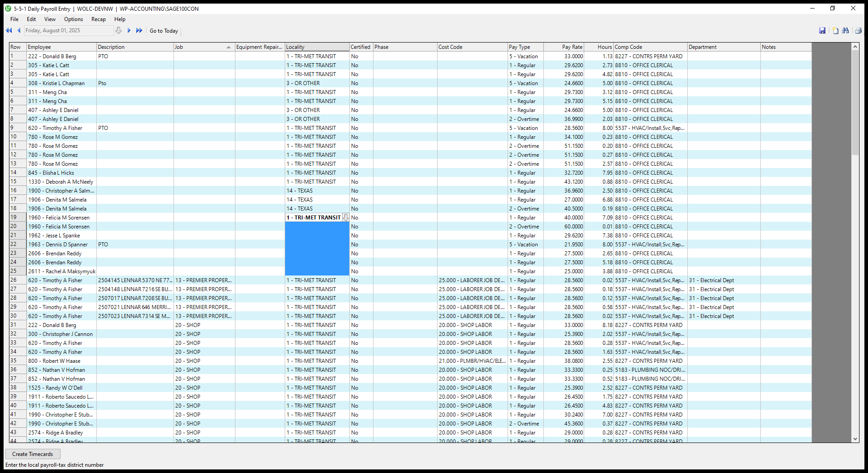868x473 pixels.
Task: Sort by the Job column header
Action: click(x=204, y=47)
